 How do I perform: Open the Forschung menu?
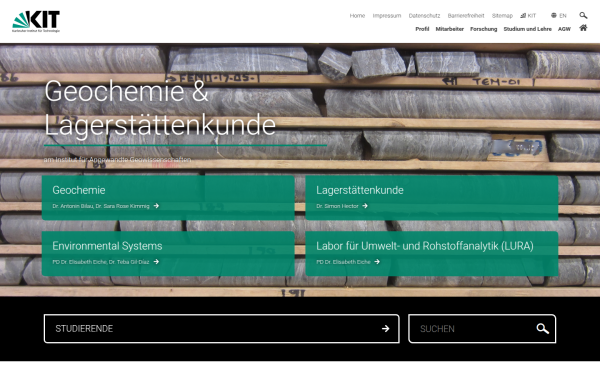pyautogui.click(x=484, y=29)
